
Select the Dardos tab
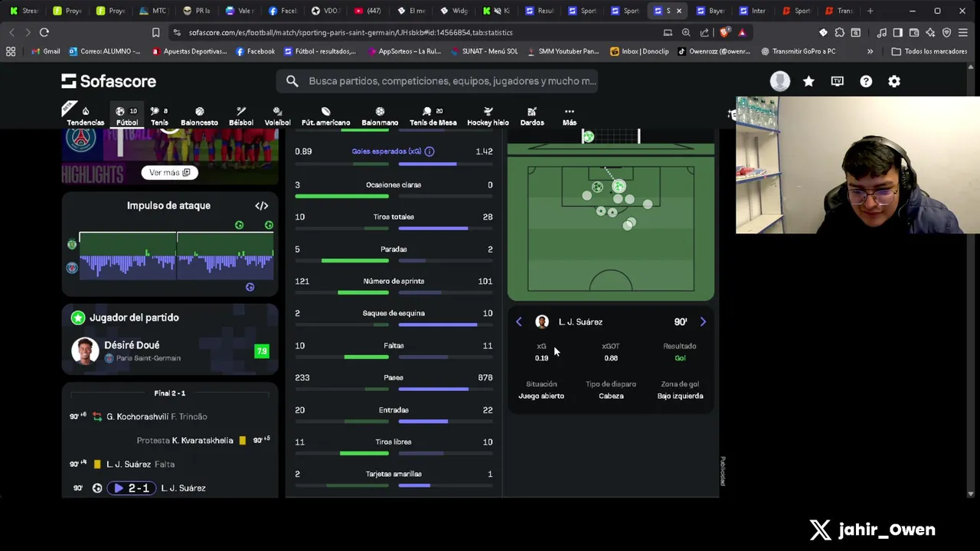click(532, 116)
